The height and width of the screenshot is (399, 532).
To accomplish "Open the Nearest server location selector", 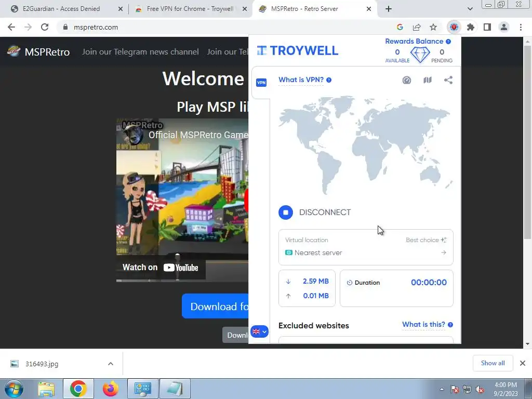I will [366, 253].
